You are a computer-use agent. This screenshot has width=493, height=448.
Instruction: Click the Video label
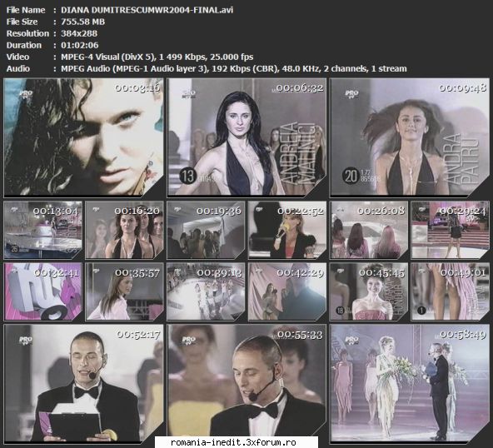click(x=18, y=57)
